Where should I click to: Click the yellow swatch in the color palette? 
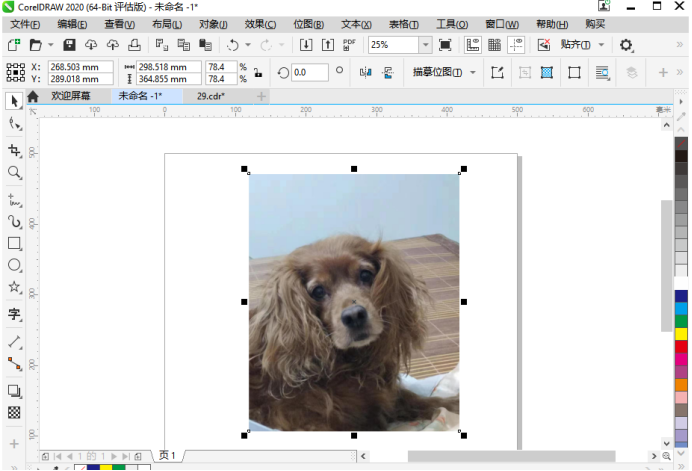coord(681,334)
